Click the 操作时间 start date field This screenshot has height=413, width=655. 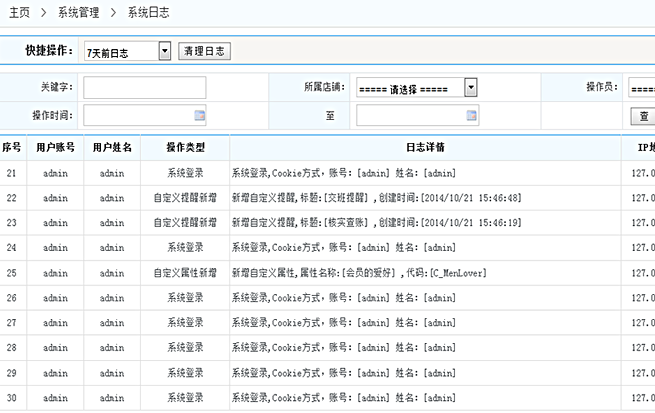point(138,116)
